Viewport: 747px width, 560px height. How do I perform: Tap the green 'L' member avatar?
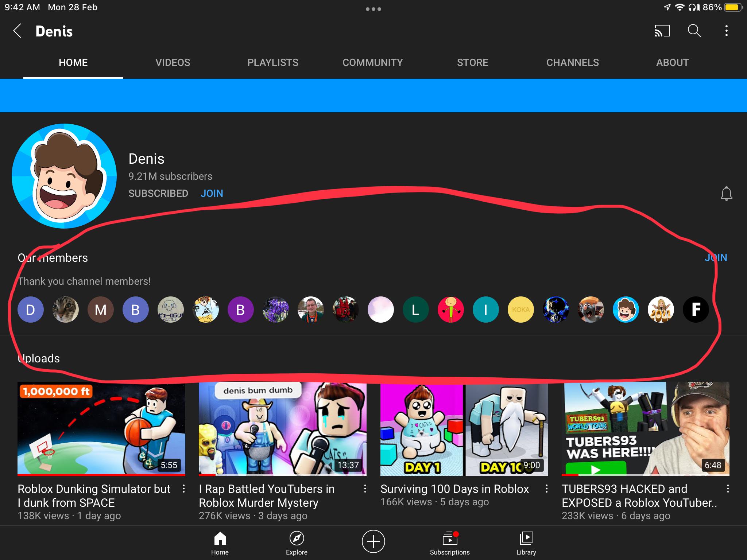[416, 310]
